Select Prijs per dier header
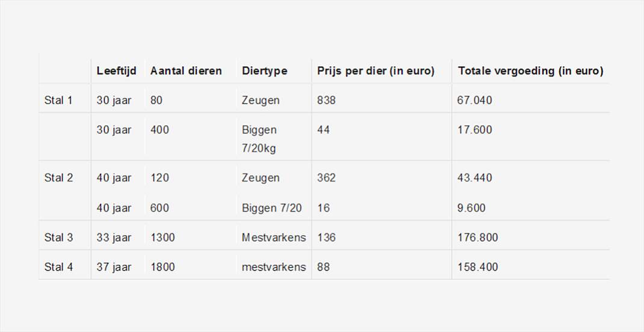 (x=376, y=71)
